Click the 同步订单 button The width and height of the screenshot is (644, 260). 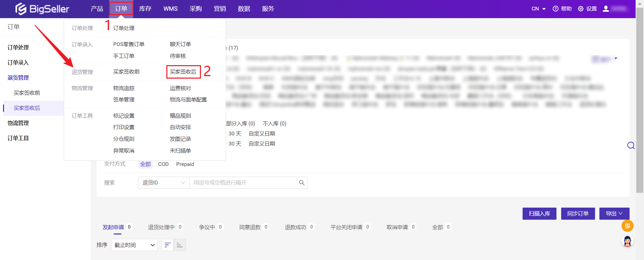click(578, 214)
